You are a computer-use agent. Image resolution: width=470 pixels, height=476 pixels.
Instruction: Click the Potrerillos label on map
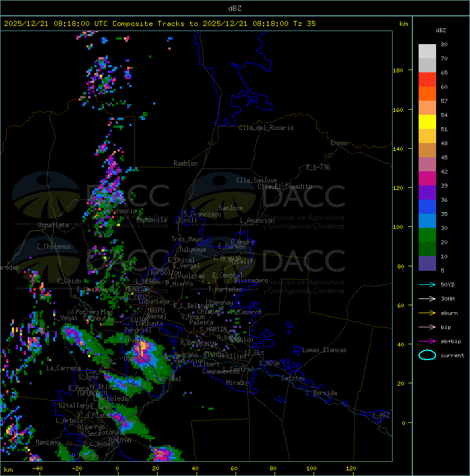click(x=94, y=312)
